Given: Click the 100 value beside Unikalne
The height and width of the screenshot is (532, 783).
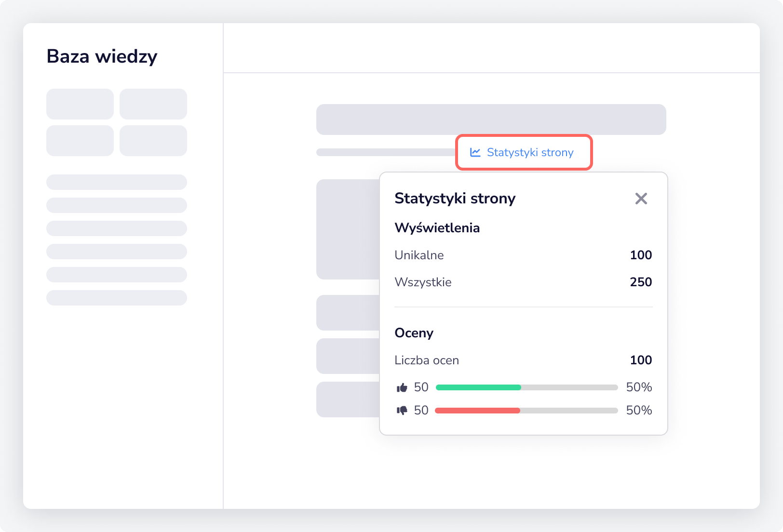Looking at the screenshot, I should tap(640, 255).
